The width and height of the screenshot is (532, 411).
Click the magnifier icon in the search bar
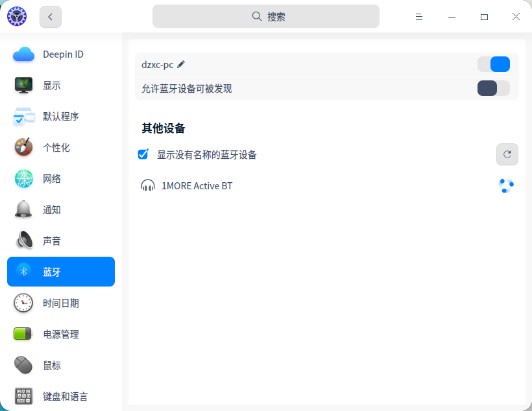257,16
